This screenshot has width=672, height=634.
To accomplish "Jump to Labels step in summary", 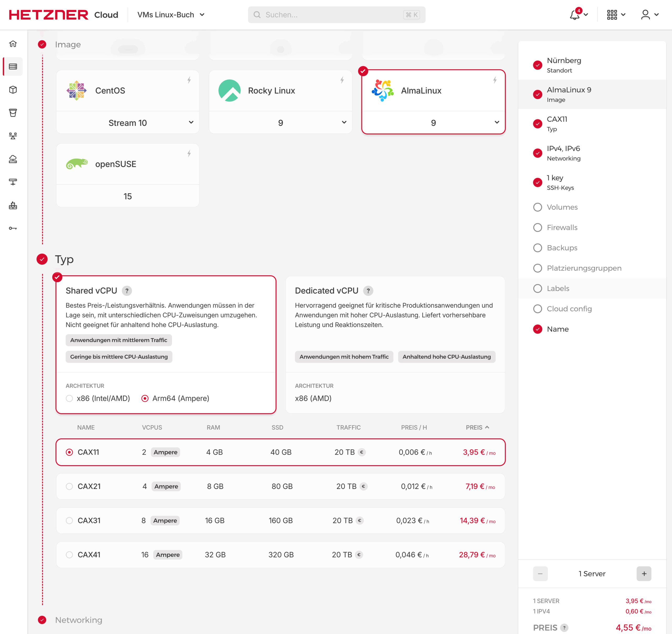I will [x=592, y=288].
